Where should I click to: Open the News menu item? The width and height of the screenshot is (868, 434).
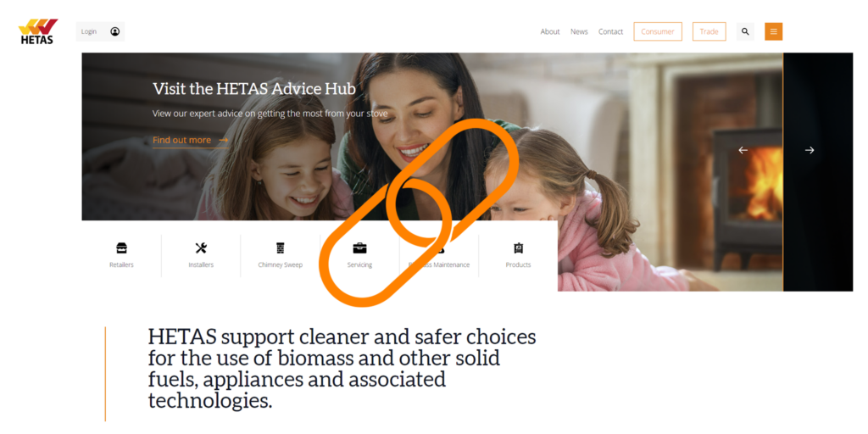(579, 31)
